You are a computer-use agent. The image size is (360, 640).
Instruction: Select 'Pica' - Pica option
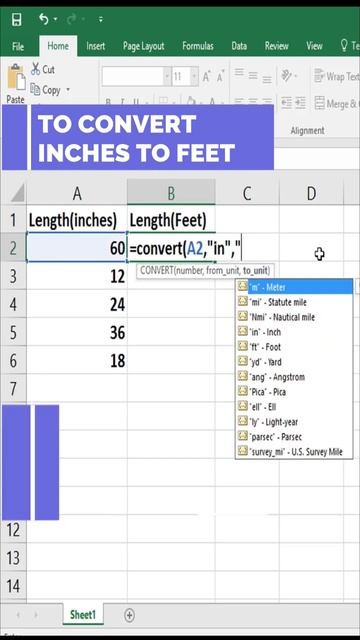coord(294,392)
